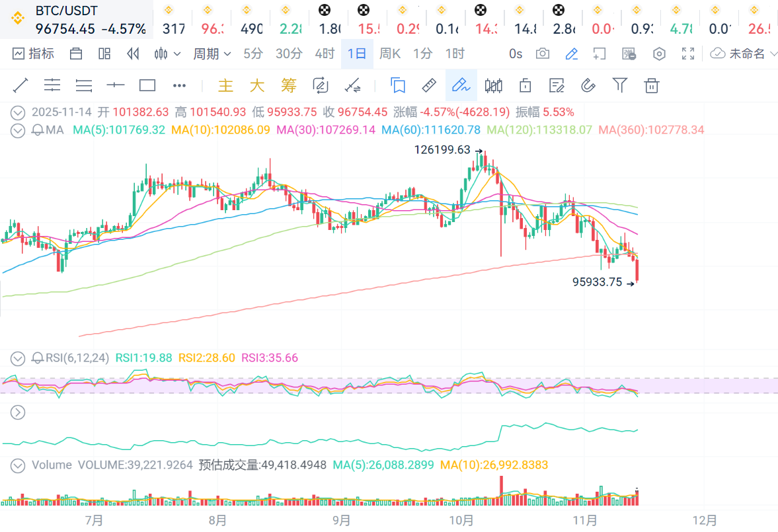
Task: Take a chart screenshot with camera icon
Action: pos(543,54)
